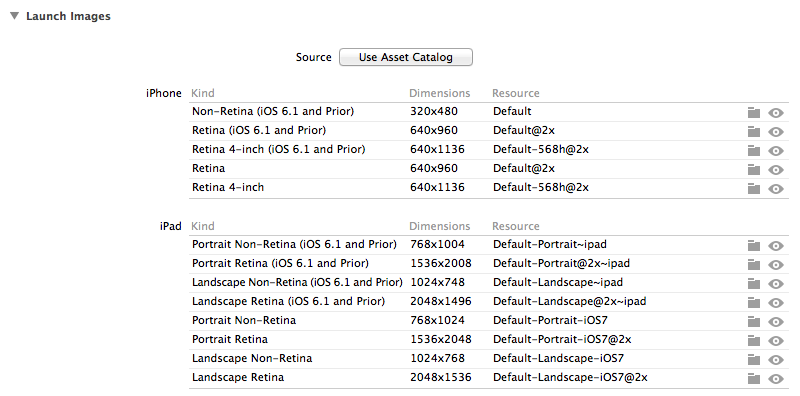Click the 'Default' resource name
800x396 pixels.
[512, 111]
